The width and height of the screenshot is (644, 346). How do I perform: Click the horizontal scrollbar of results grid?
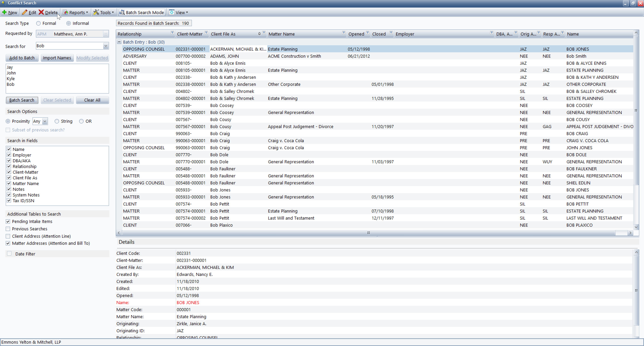[x=368, y=233]
